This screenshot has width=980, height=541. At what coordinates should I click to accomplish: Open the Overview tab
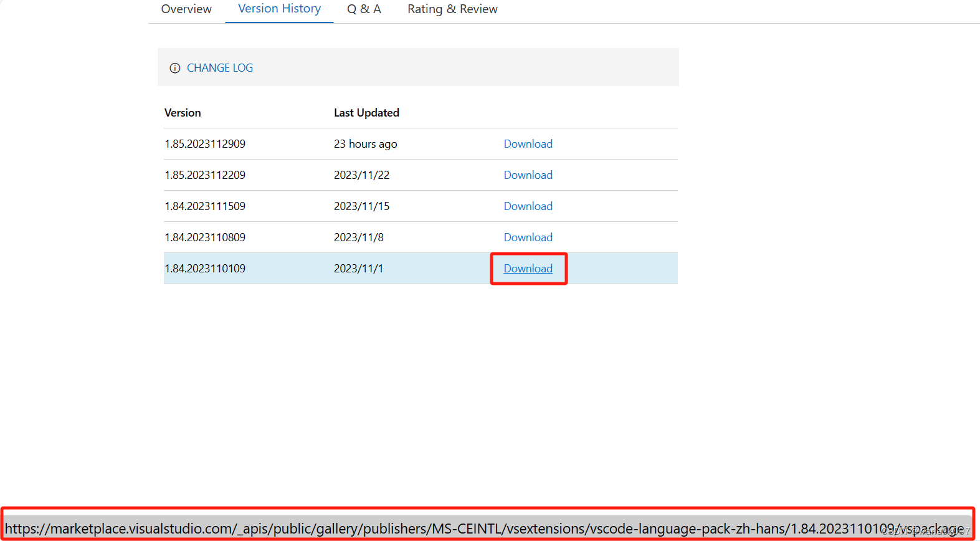coord(186,9)
